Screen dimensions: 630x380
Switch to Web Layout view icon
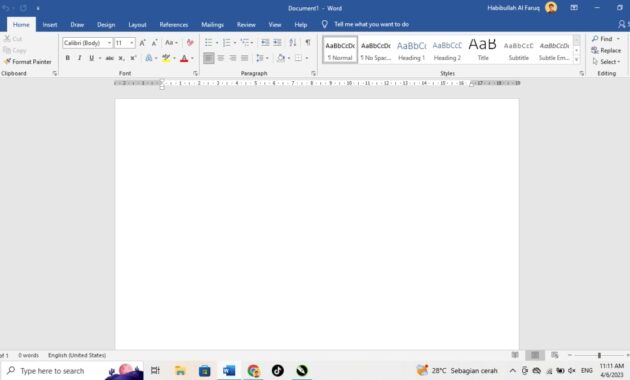pos(555,355)
